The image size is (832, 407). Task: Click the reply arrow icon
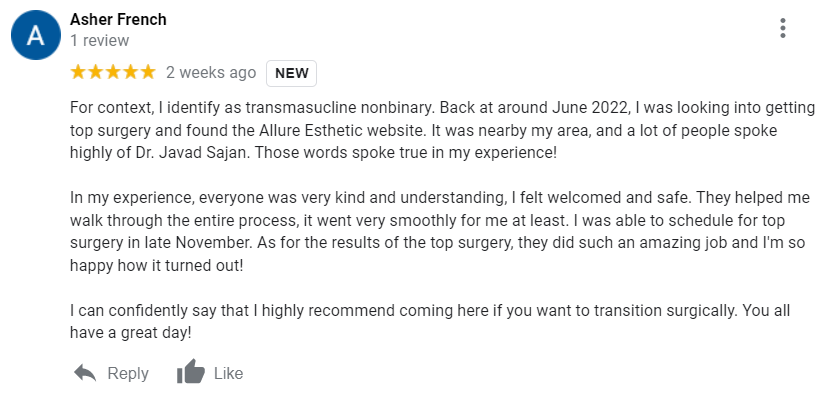[x=85, y=374]
